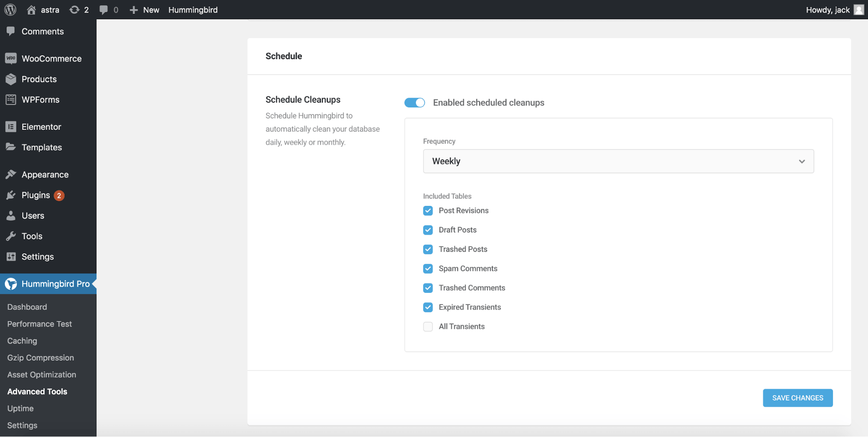Open the Performance Test page
Viewport: 868px width, 437px height.
[x=39, y=324]
